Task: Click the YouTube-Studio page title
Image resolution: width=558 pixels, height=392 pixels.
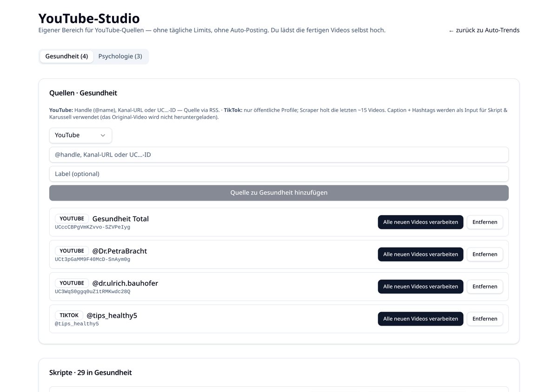Action: 89,18
